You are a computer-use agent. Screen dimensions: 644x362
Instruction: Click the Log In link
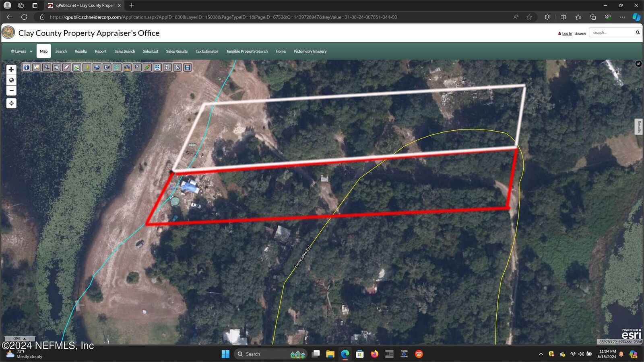coord(567,34)
